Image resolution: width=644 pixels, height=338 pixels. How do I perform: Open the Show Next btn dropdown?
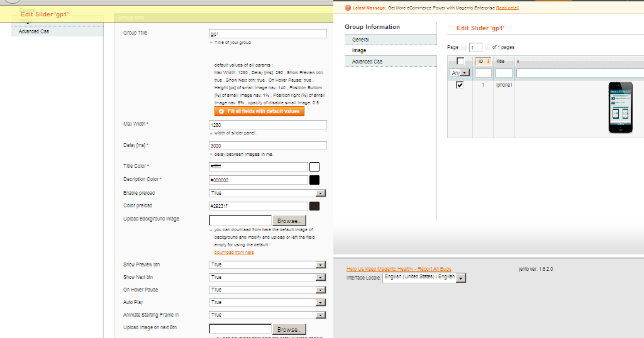tap(267, 277)
